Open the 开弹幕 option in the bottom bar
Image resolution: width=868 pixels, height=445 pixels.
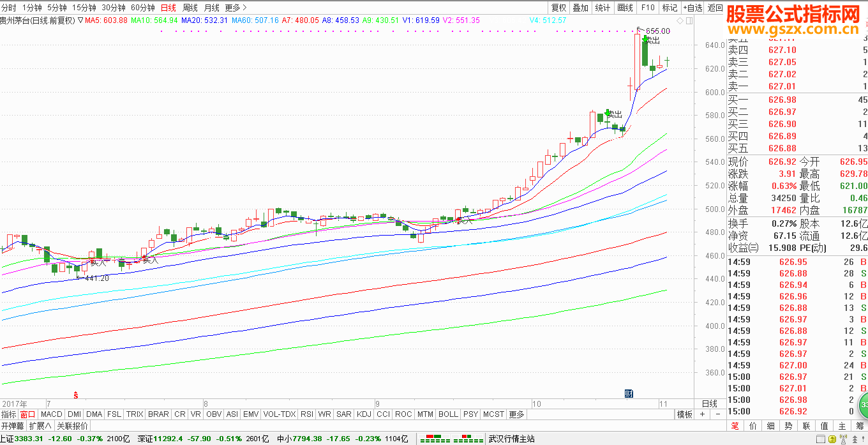[13, 426]
